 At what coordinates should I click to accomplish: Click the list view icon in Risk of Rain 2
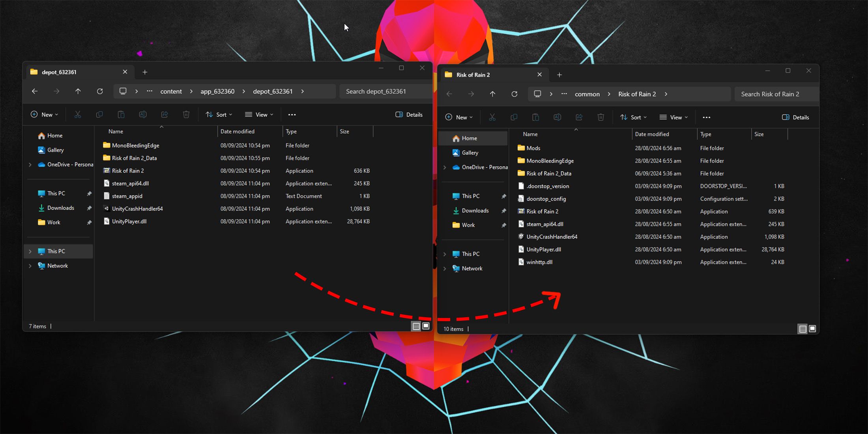802,328
